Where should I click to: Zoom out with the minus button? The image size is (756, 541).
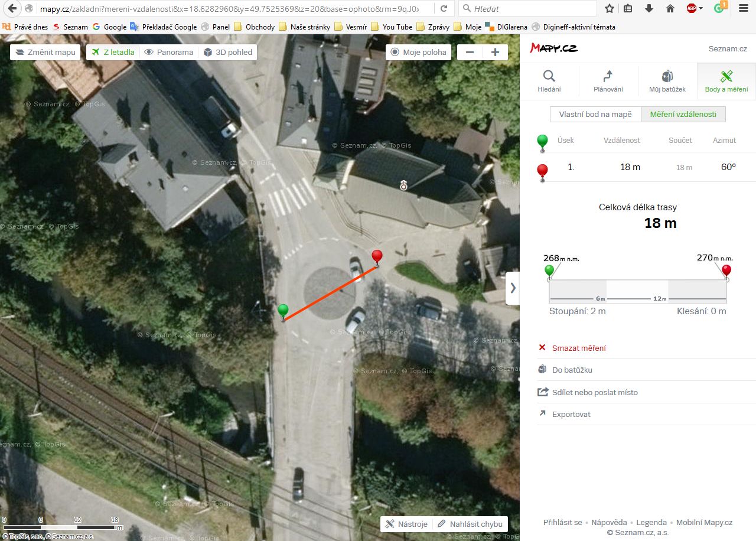470,52
